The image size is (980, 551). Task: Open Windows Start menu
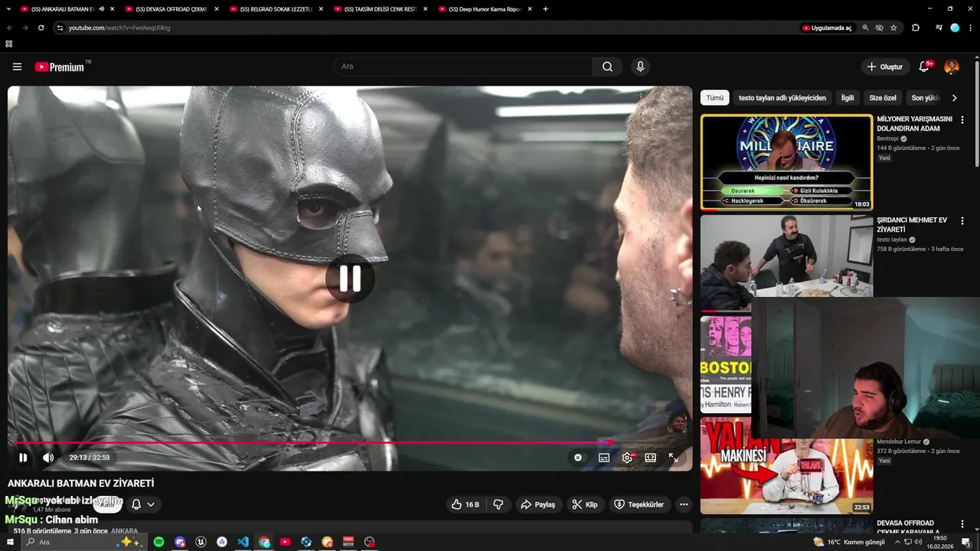(x=11, y=542)
